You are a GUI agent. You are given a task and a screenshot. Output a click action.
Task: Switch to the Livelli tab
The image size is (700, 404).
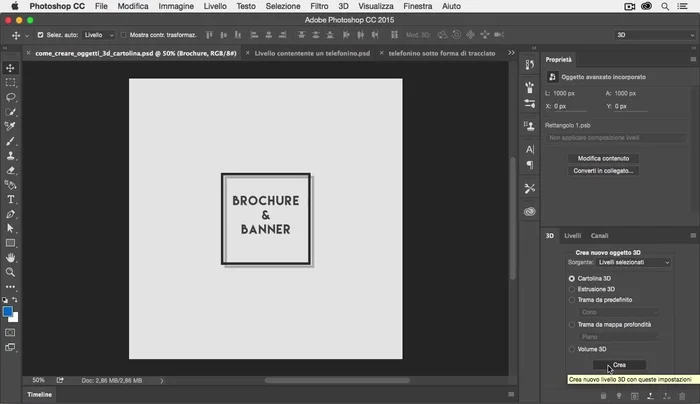pos(573,236)
